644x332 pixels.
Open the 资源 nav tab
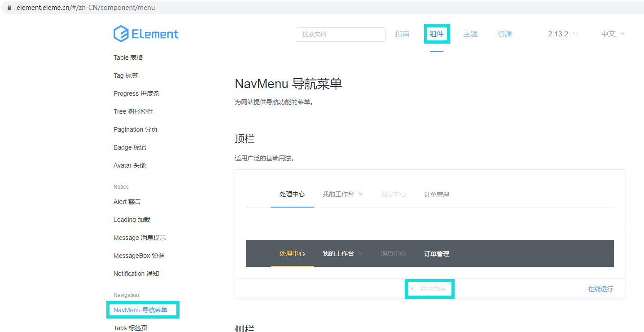(x=504, y=34)
